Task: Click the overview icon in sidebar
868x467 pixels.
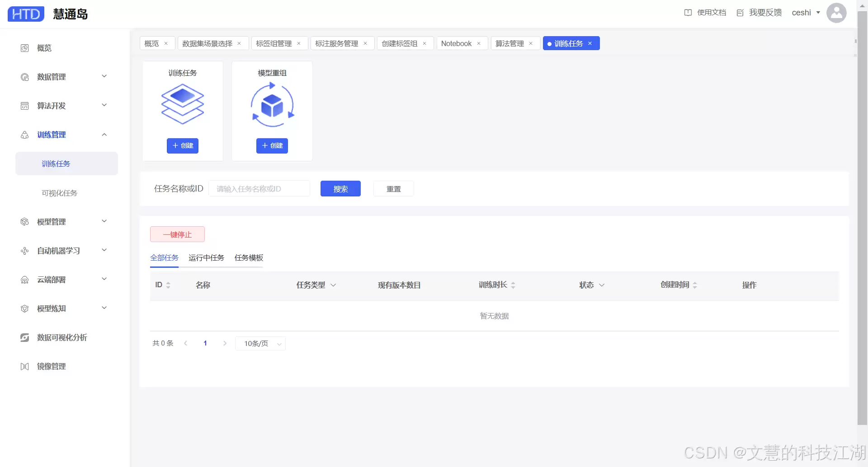Action: point(25,48)
